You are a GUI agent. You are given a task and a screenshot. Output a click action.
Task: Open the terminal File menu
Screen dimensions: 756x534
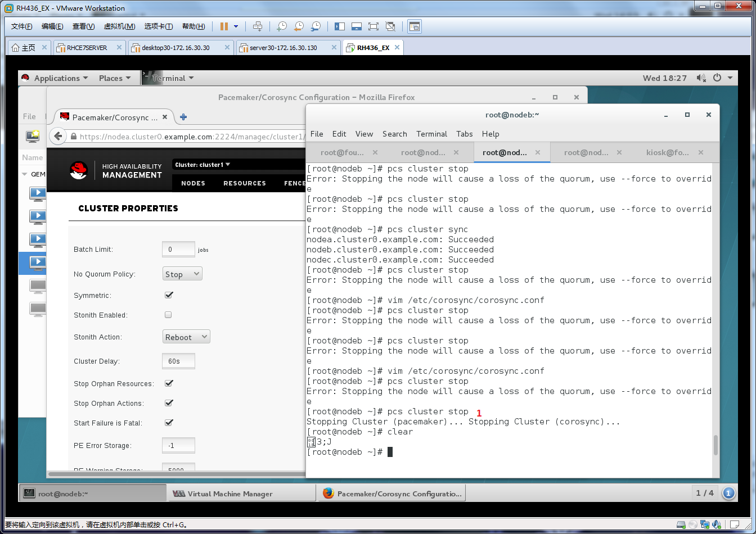pos(317,134)
